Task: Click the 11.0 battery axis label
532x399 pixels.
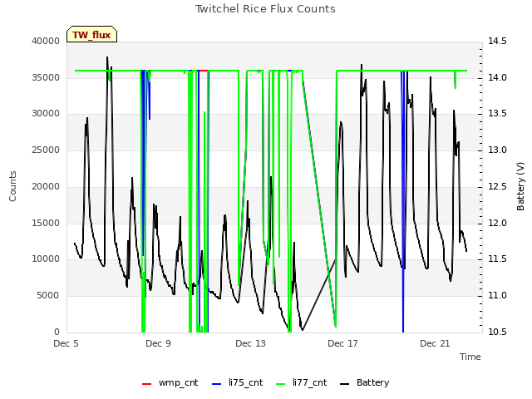Action: click(497, 296)
